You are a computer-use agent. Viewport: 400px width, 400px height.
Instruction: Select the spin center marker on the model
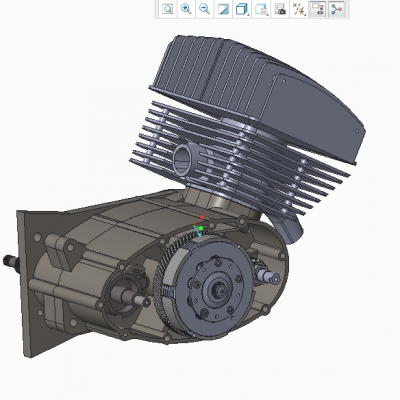pyautogui.click(x=200, y=227)
